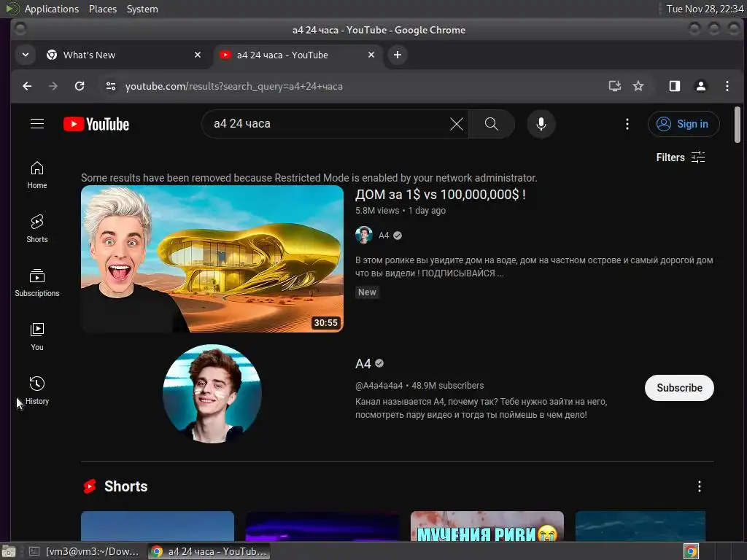This screenshot has height=560, width=747.
Task: Click the page vertical scrollbar
Action: point(737,124)
